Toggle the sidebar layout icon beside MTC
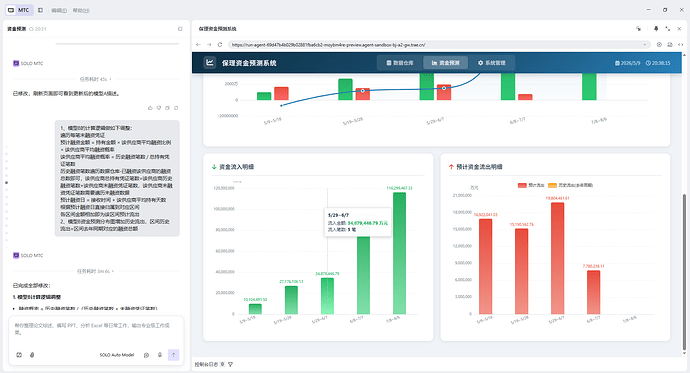The width and height of the screenshot is (690, 373). point(40,10)
